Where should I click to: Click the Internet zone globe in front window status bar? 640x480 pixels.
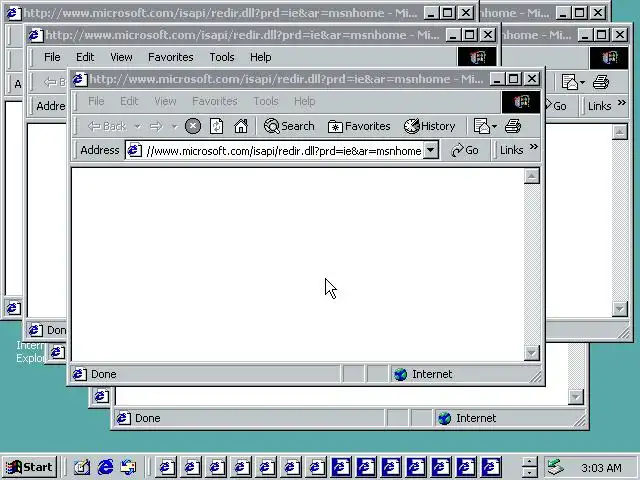(400, 374)
